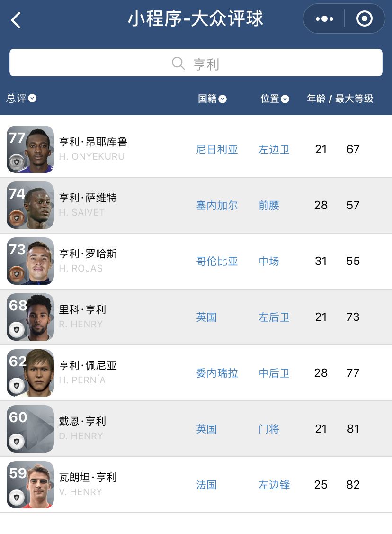This screenshot has height=534, width=392.
Task: Tap the H. Rojas player portrait
Action: point(30,261)
